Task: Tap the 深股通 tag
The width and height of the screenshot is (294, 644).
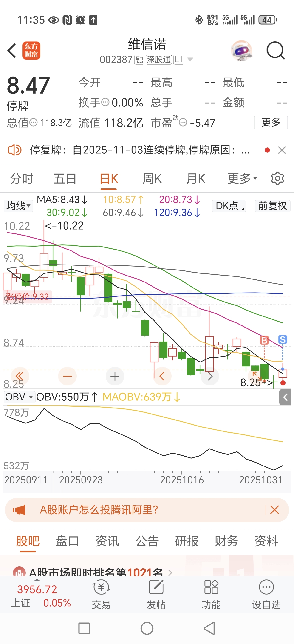Action: (x=159, y=60)
